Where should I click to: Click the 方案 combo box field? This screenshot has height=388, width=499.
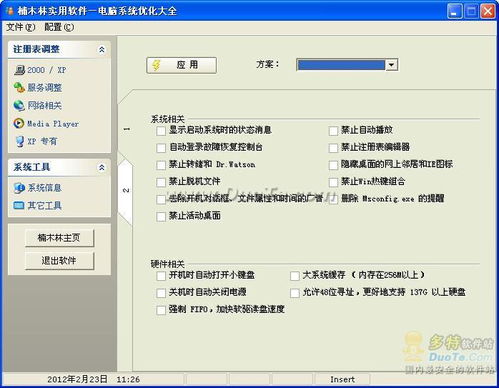point(347,65)
